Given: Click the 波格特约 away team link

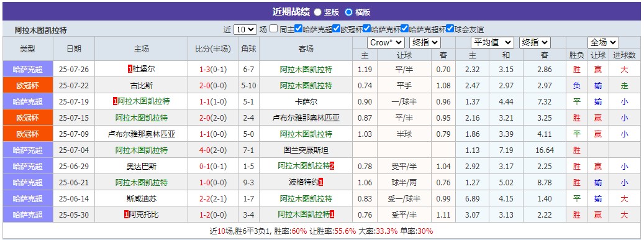Looking at the screenshot, I should click(x=304, y=182).
